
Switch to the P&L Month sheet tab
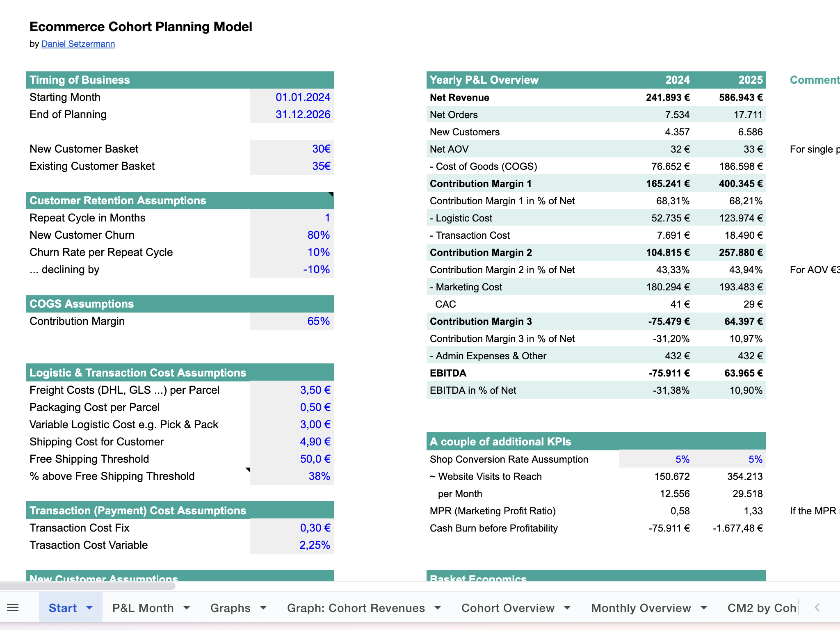143,607
